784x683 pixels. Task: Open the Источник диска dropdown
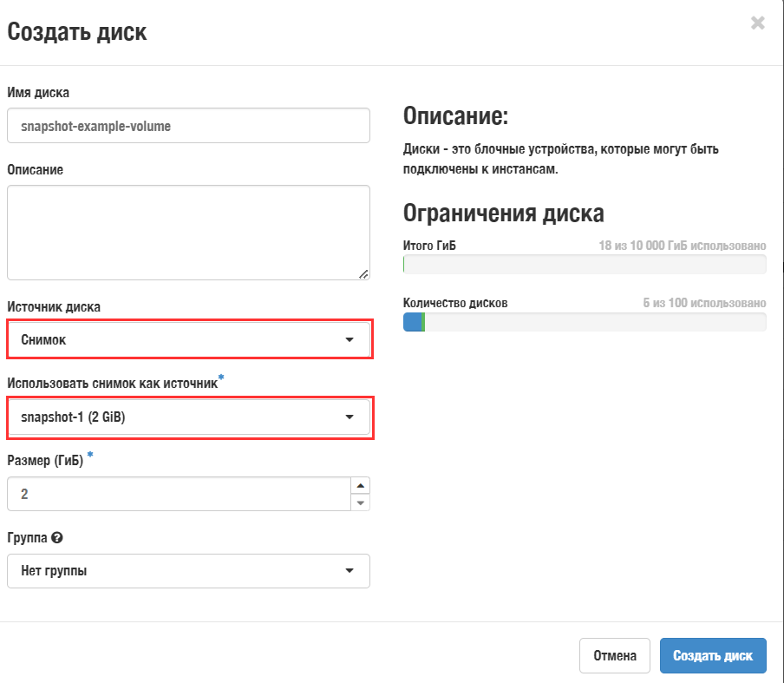(x=189, y=339)
